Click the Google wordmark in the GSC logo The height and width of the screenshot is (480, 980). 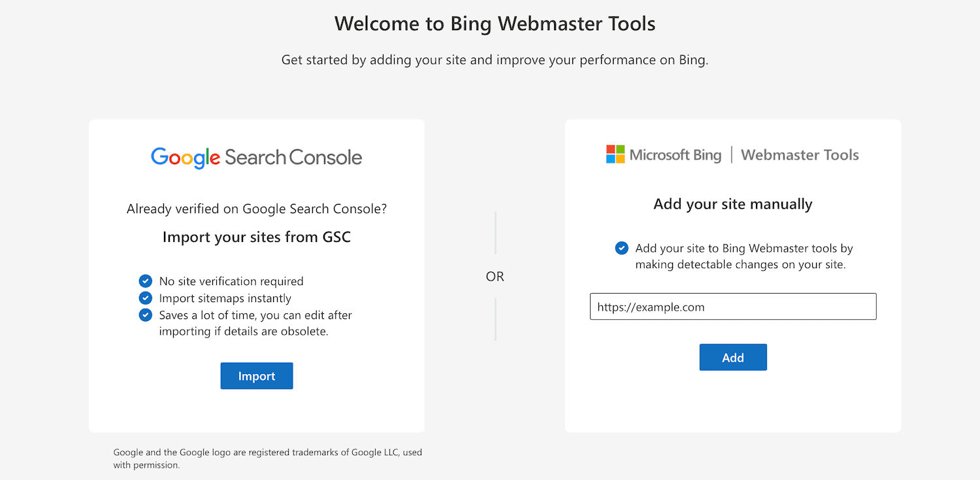(185, 156)
